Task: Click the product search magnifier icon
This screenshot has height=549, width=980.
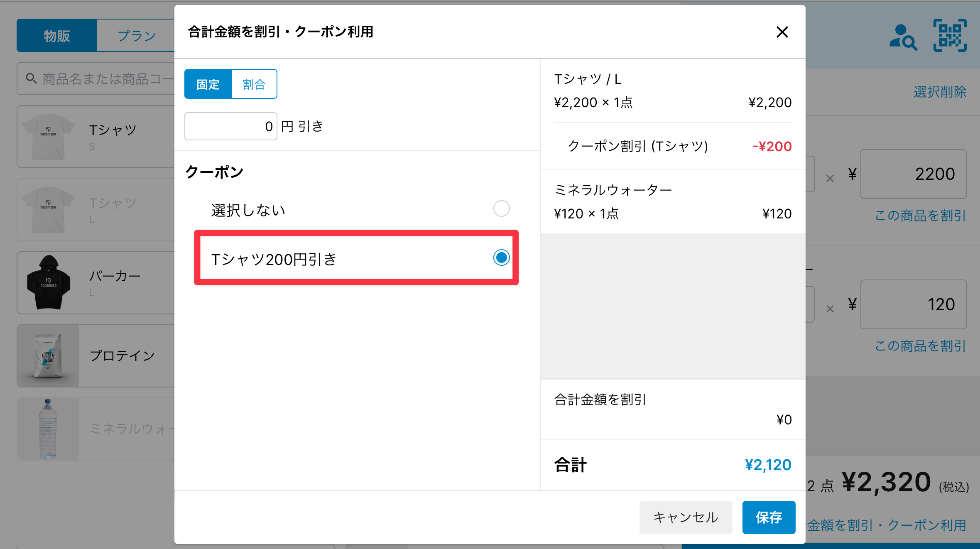Action: click(31, 78)
